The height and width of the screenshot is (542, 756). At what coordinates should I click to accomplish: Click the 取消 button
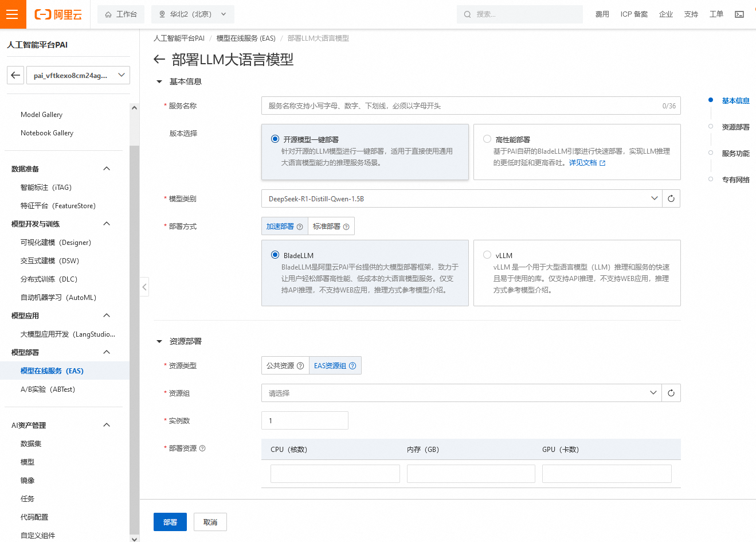tap(210, 522)
